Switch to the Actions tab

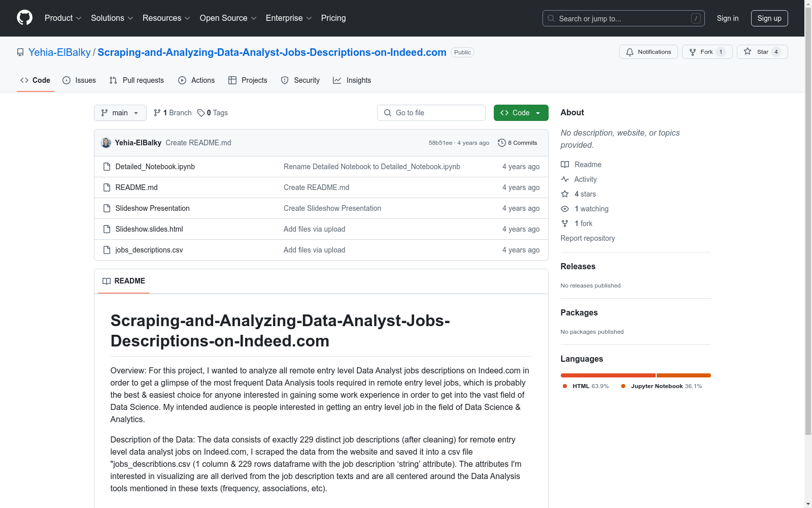[196, 80]
